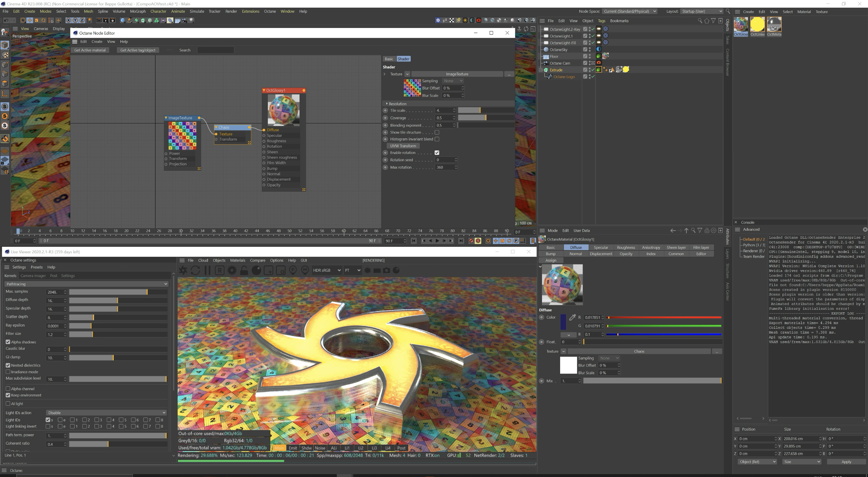The image size is (868, 477).
Task: Turn off Alpha shadows checkbox
Action: 8,342
